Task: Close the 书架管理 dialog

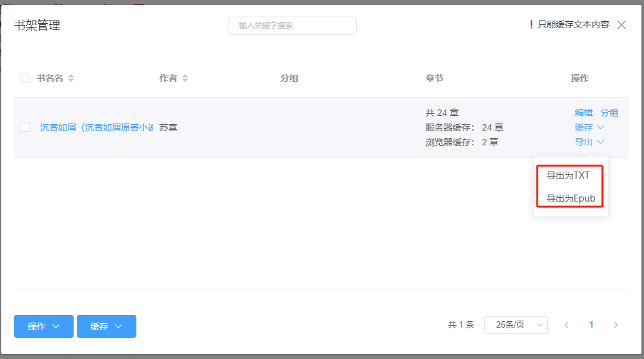Action: 621,25
